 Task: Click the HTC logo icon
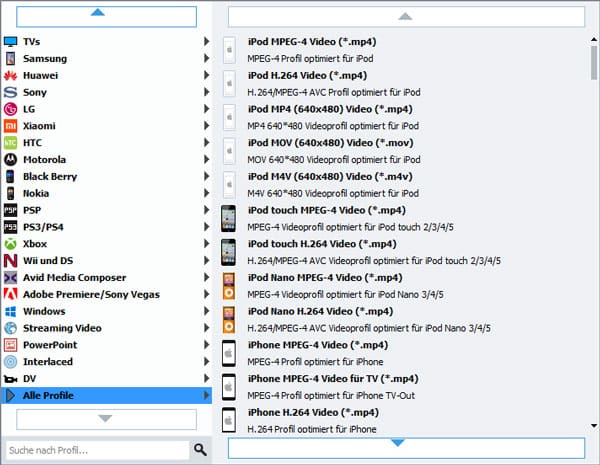coord(10,143)
